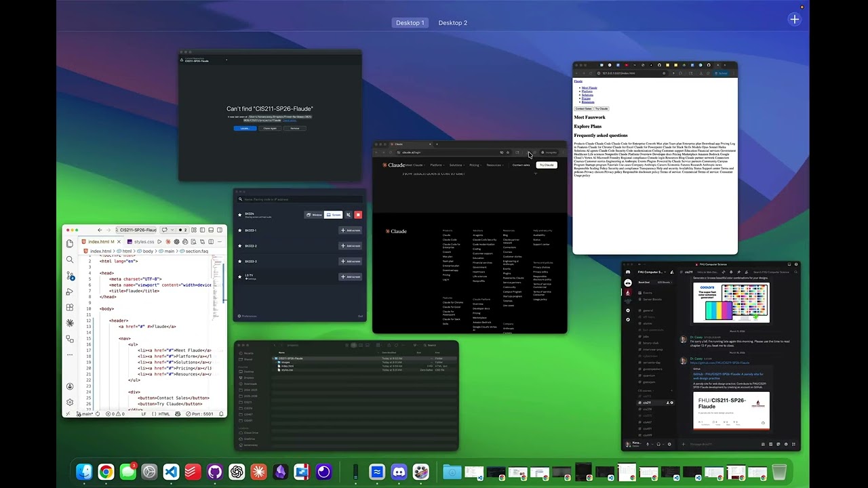Launch Finder from the Dock
Image resolution: width=868 pixels, height=488 pixels.
pyautogui.click(x=84, y=472)
